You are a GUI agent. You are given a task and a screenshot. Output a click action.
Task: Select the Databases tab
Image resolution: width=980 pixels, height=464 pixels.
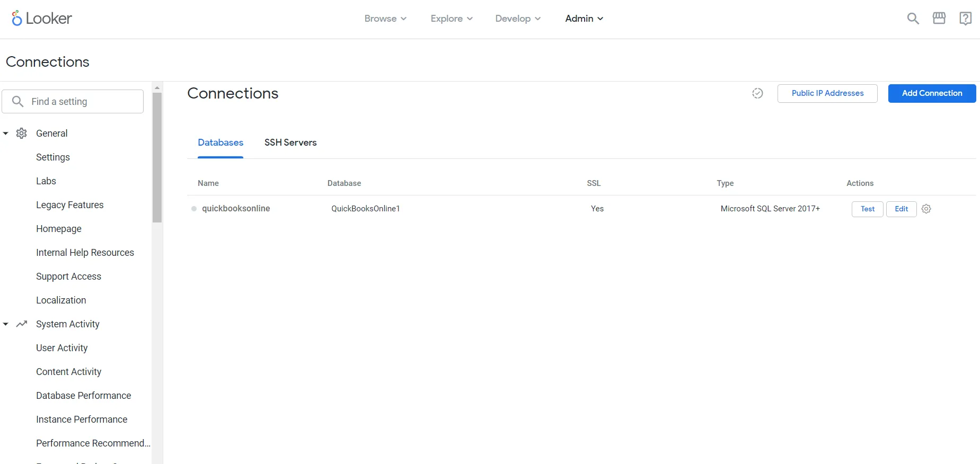click(220, 142)
